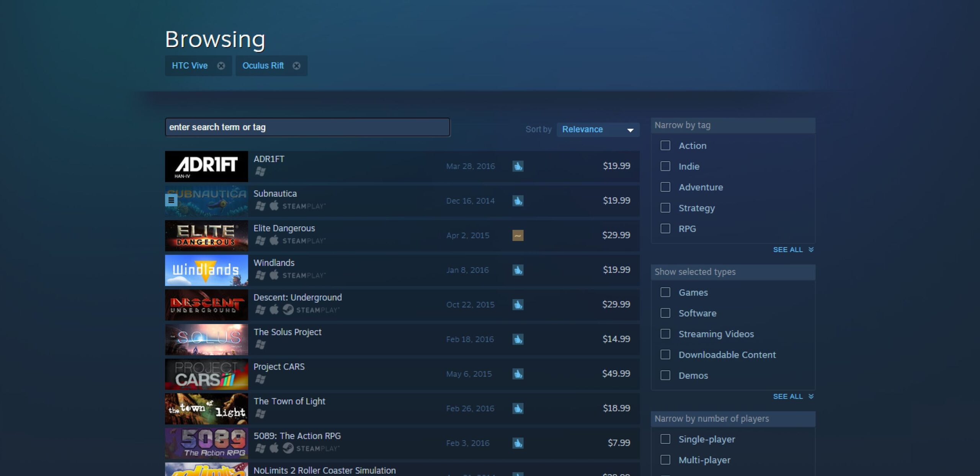
Task: Click the 5089 Action RPG review icon
Action: 518,443
